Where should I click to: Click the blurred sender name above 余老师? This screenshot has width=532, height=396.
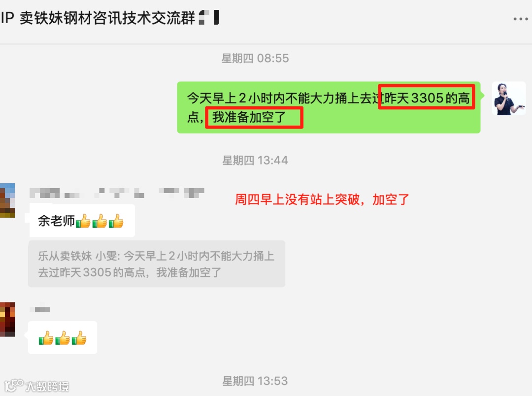[117, 193]
